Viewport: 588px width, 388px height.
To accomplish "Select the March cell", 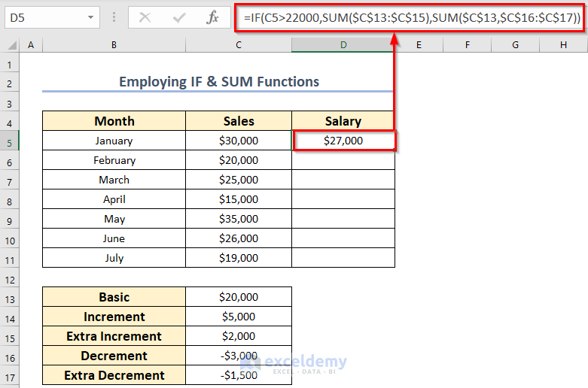I will click(114, 180).
